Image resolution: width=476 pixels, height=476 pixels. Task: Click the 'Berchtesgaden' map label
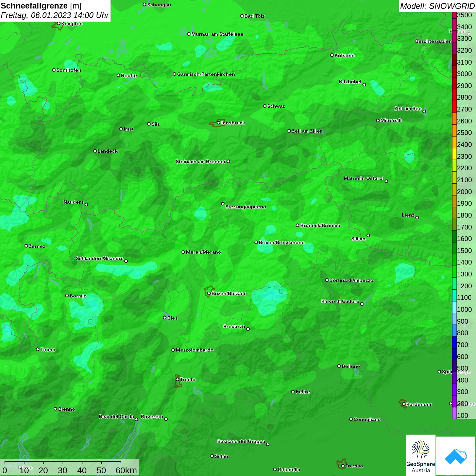coord(434,41)
